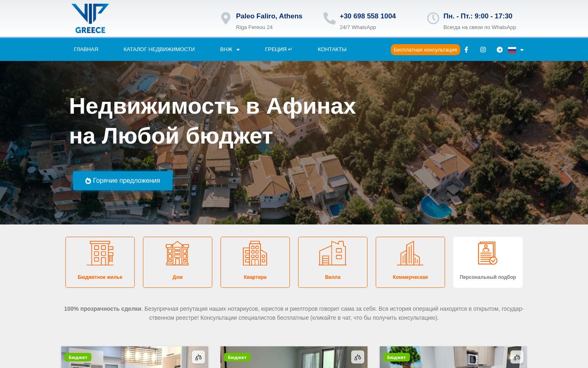Click the clock working-hours icon
Image resolution: width=588 pixels, height=368 pixels.
[433, 18]
